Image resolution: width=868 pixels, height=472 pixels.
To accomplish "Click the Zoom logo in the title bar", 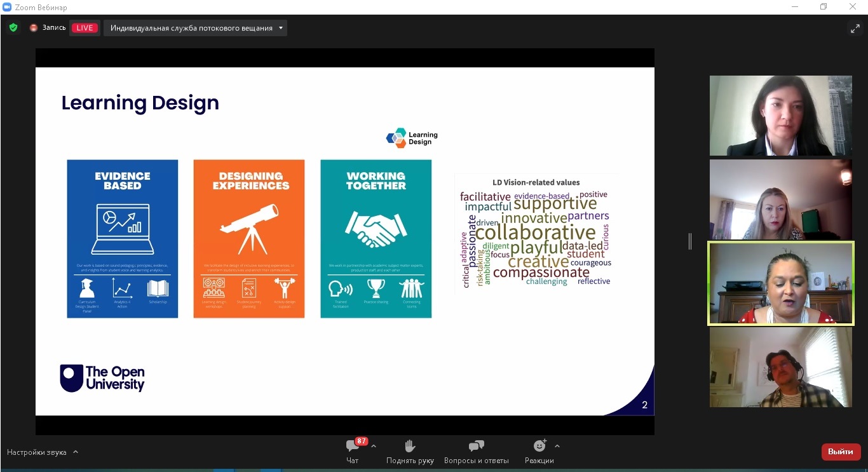I will click(7, 7).
